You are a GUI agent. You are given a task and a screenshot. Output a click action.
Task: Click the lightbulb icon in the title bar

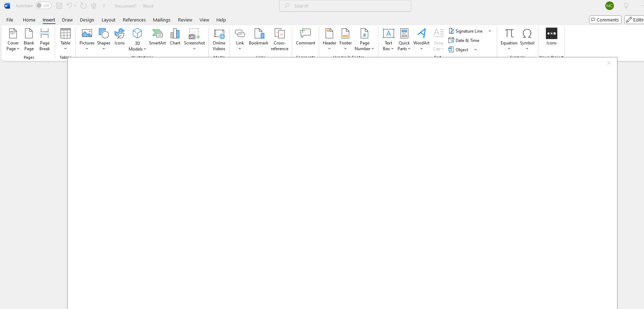[626, 6]
